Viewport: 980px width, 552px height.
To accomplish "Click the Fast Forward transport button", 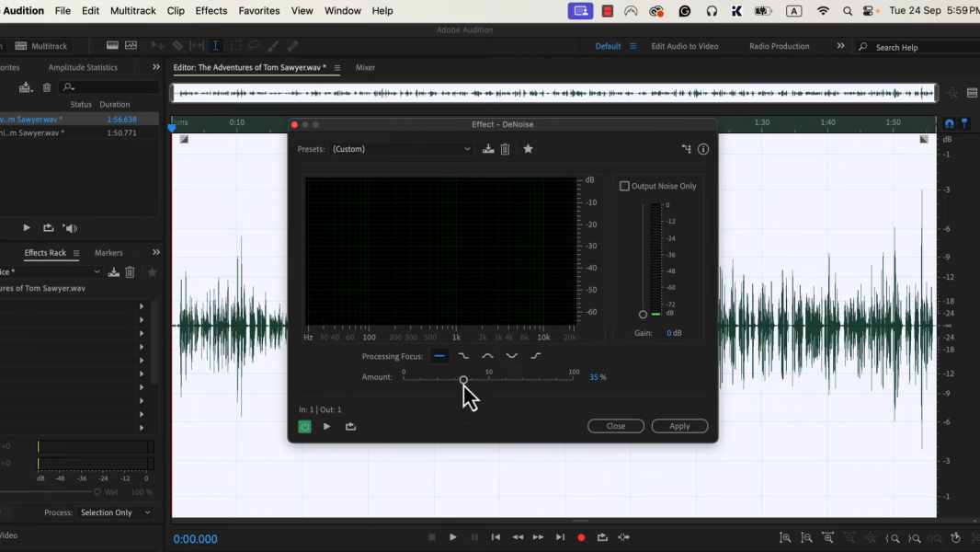I will pyautogui.click(x=538, y=537).
